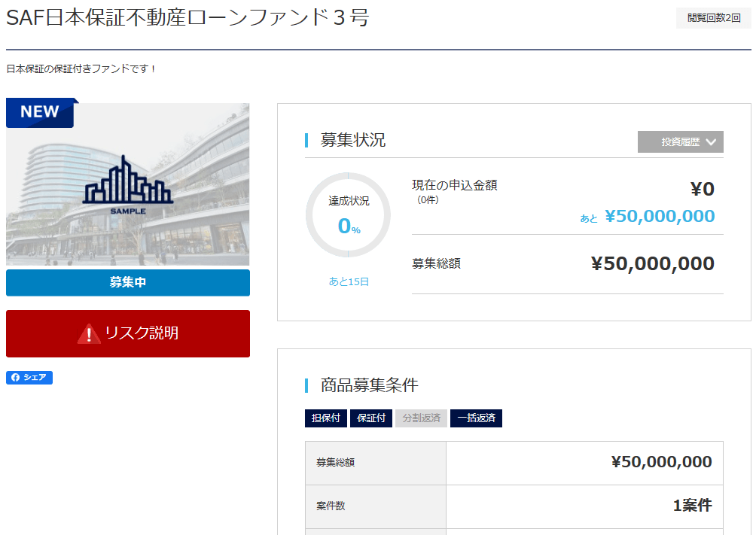Viewport: 756px width, 535px height.
Task: Click the 募集中 status button
Action: tap(128, 283)
